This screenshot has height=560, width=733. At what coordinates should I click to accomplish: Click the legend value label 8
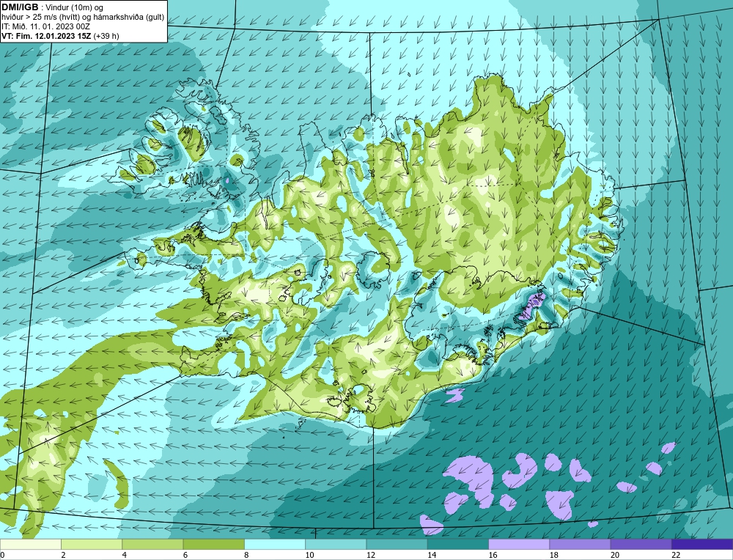(x=246, y=555)
